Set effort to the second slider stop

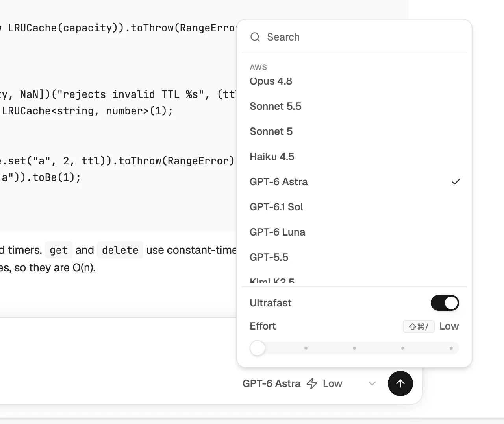(306, 348)
